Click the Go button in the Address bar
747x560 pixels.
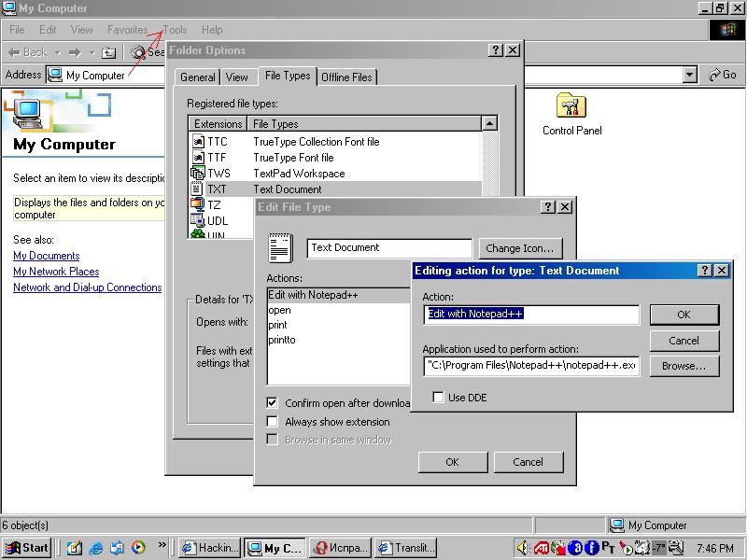722,75
